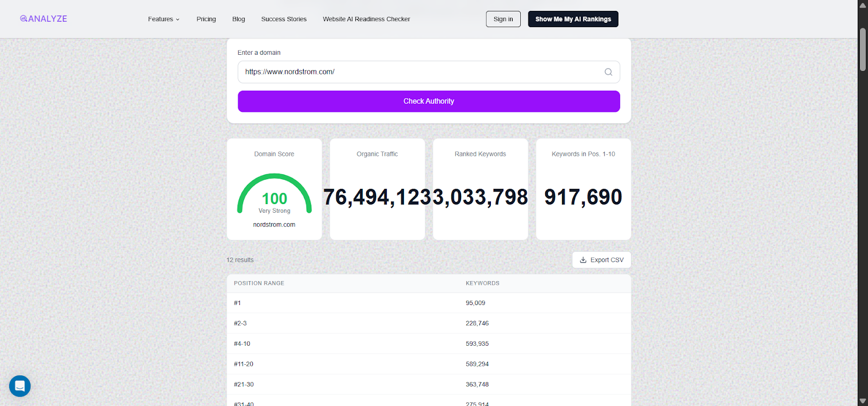Go to the Pricing page
868x406 pixels.
click(206, 19)
